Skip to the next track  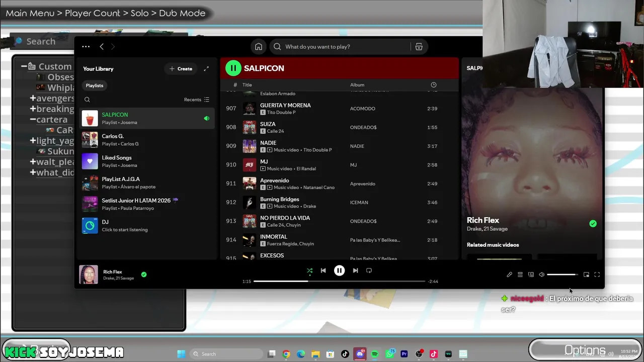click(355, 270)
